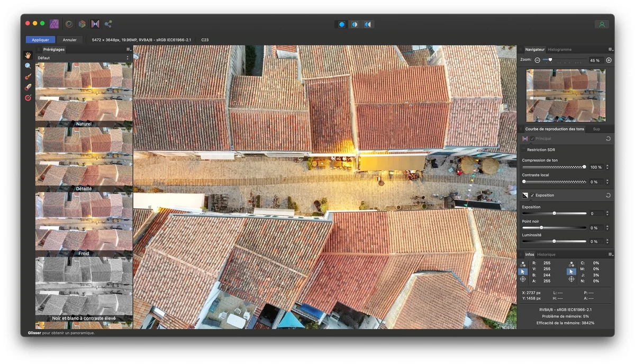Open the Courbe de reproduction des tons tab
The height and width of the screenshot is (364, 635).
point(555,129)
